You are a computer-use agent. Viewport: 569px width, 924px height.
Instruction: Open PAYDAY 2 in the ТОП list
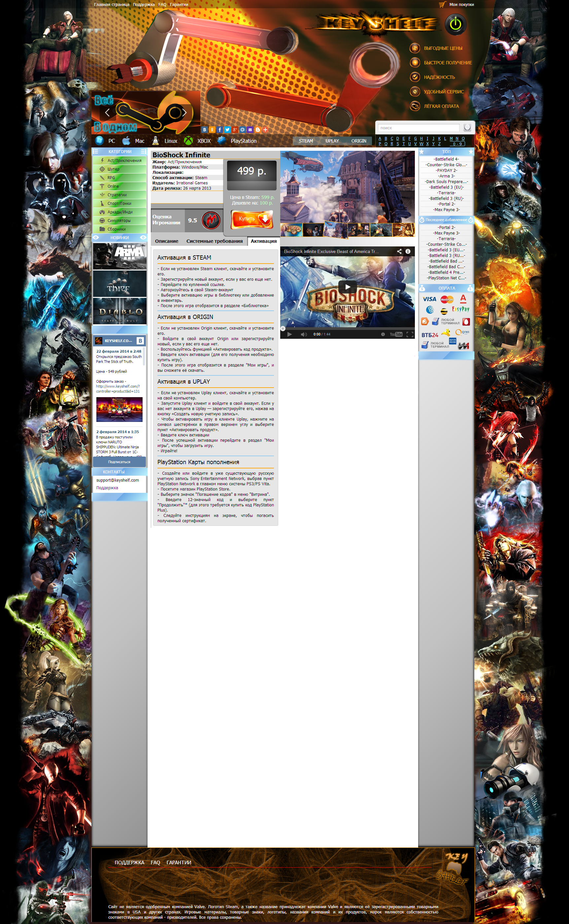[x=447, y=170]
